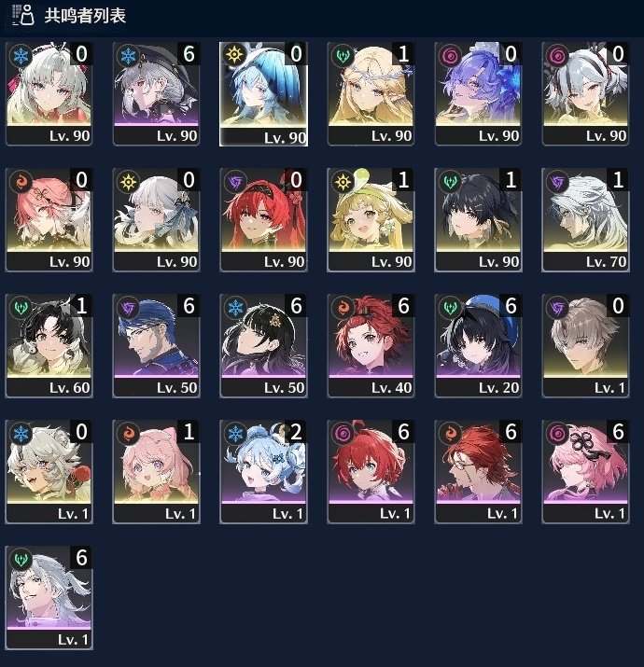Click the Aero icon on the Lv. 20 blue beret character
The width and height of the screenshot is (644, 667).
(450, 307)
